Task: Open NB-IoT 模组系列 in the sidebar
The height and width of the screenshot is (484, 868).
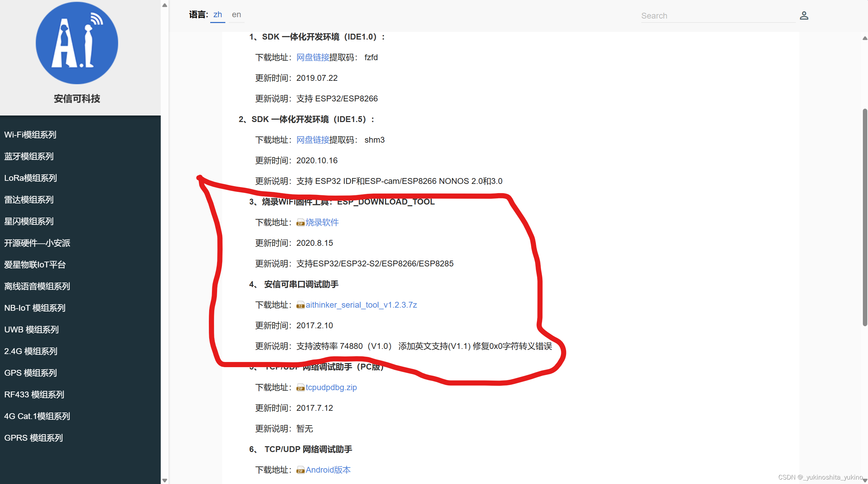Action: click(35, 308)
